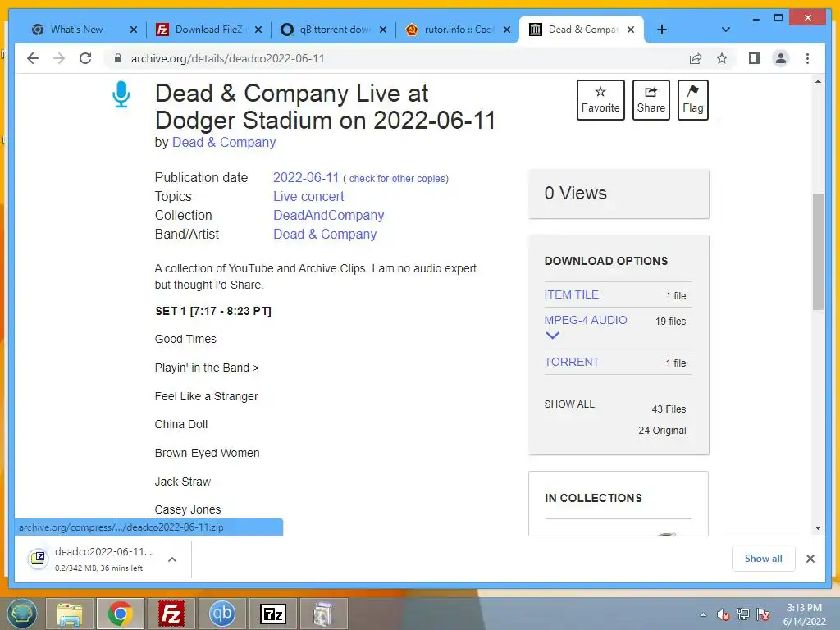Open the Chrome side panel icon
The height and width of the screenshot is (630, 840).
755,58
